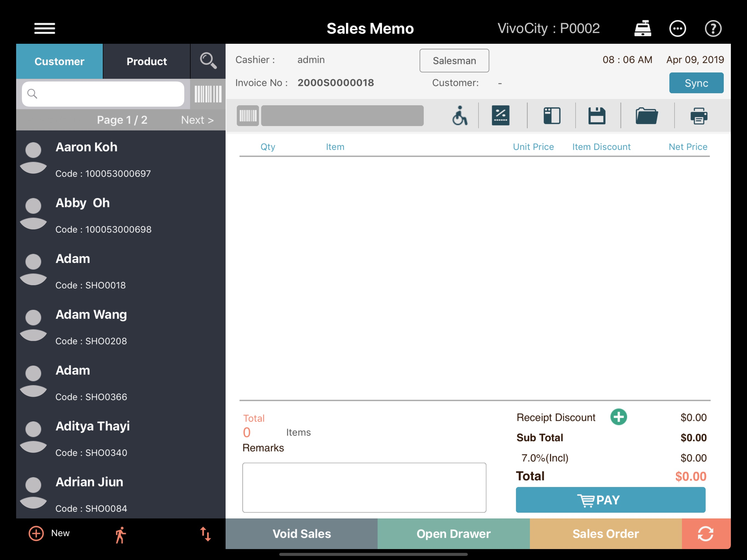Tap the magnifier icon beside Product tab
The image size is (747, 560).
coord(208,61)
